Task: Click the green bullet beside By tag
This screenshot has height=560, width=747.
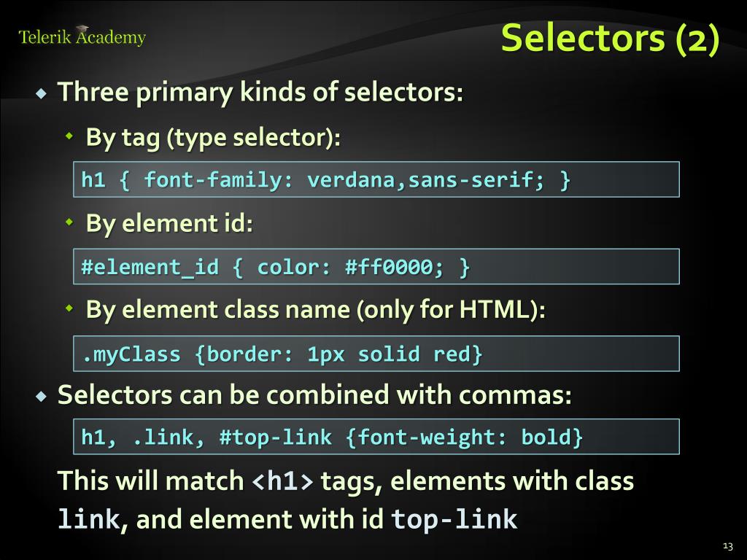Action: point(69,136)
